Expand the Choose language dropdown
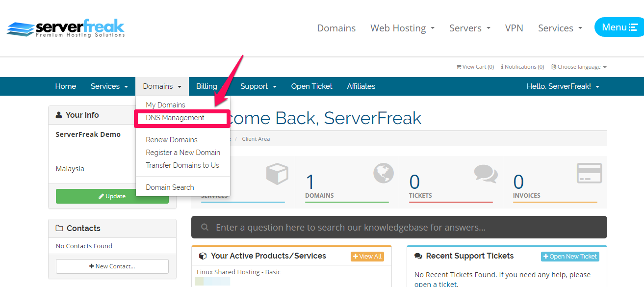 tap(579, 67)
